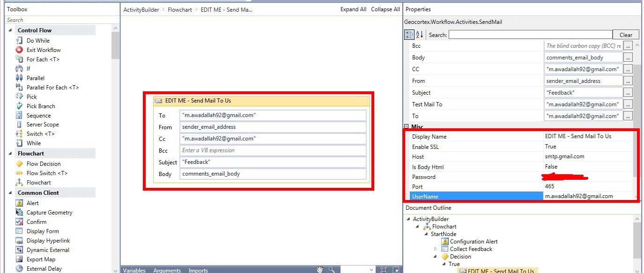
Task: Select the Confirm activity icon
Action: click(19, 222)
